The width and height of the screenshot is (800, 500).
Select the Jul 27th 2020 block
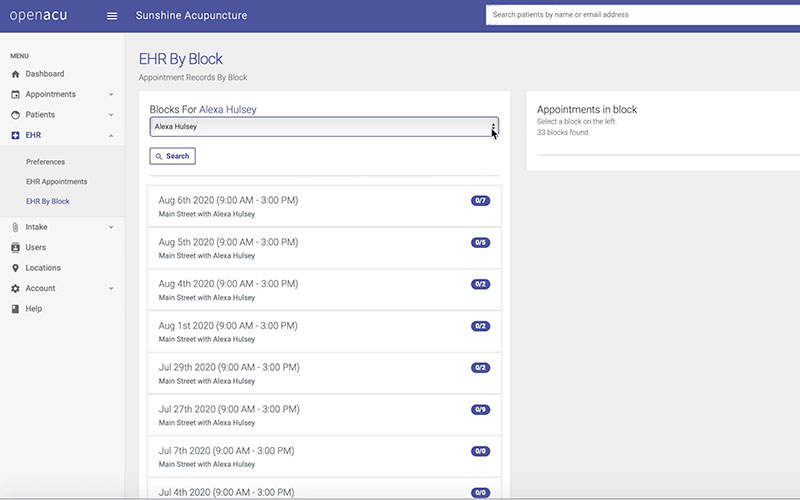click(324, 415)
